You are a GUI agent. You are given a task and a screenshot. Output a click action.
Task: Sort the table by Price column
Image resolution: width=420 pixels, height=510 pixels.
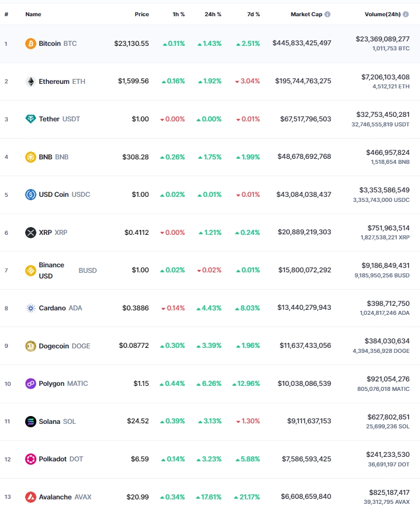pyautogui.click(x=142, y=15)
